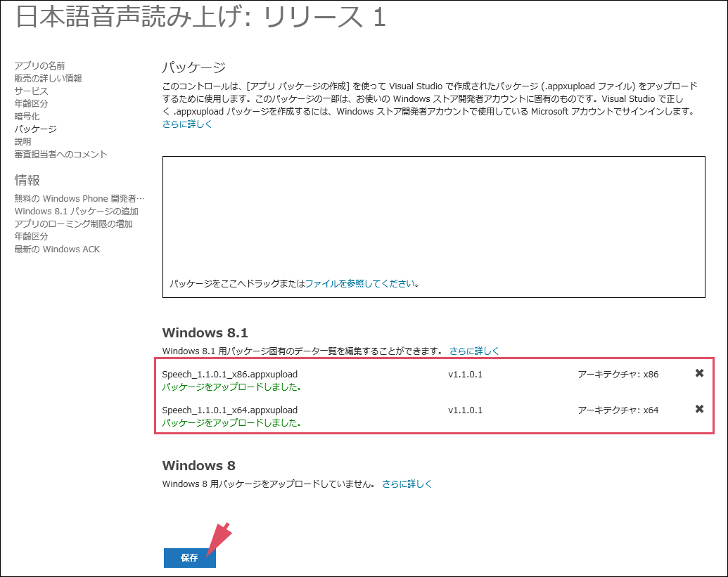
Task: Open さらに詳しく link in Windows 8 section
Action: point(407,484)
